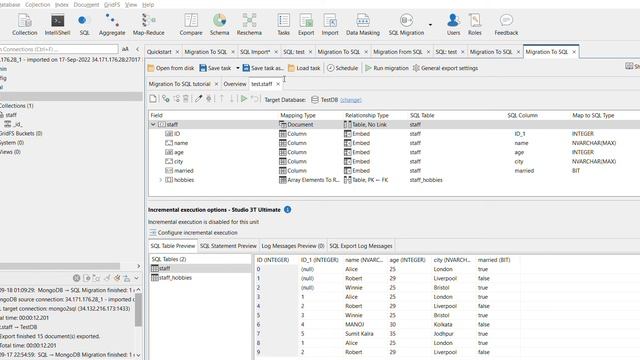Click the (change) target database link
The width and height of the screenshot is (640, 360).
tap(351, 100)
